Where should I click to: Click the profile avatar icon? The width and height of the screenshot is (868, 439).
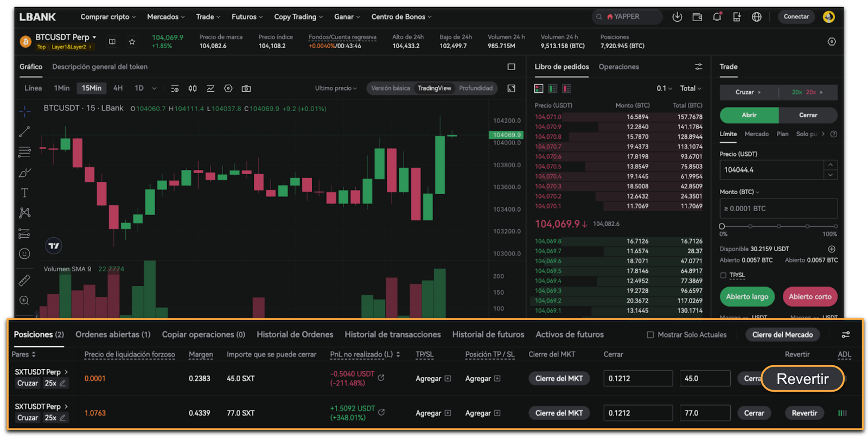(x=828, y=17)
